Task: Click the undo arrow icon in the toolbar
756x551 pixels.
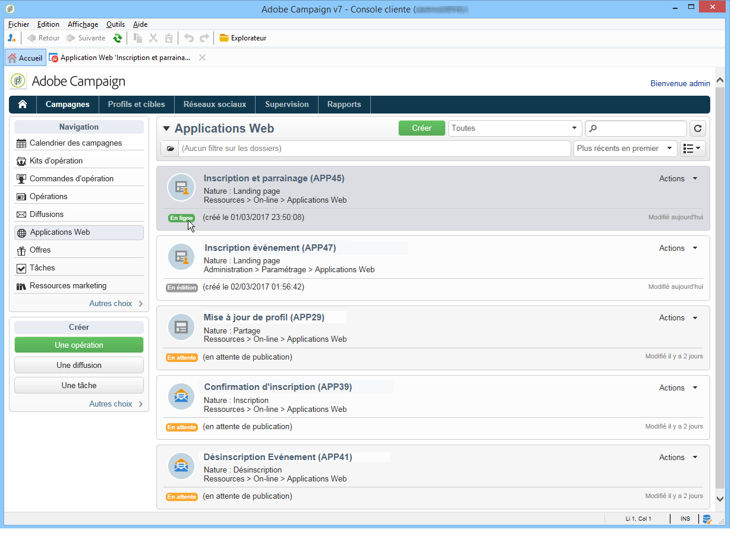Action: pyautogui.click(x=189, y=38)
